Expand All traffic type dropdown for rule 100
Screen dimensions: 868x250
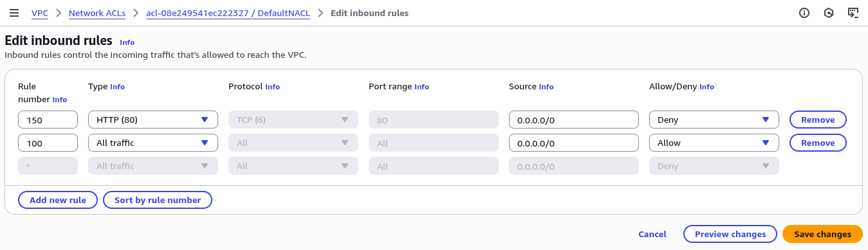153,143
